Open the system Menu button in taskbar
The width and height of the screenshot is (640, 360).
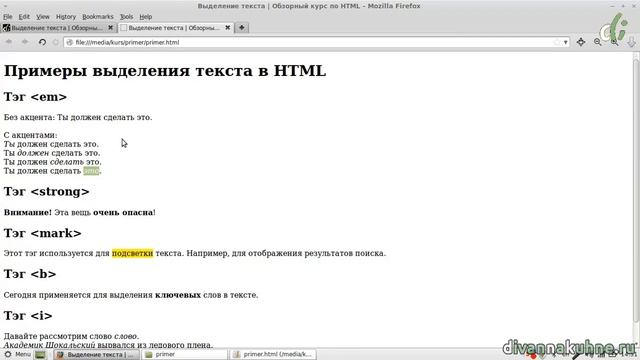pos(17,354)
